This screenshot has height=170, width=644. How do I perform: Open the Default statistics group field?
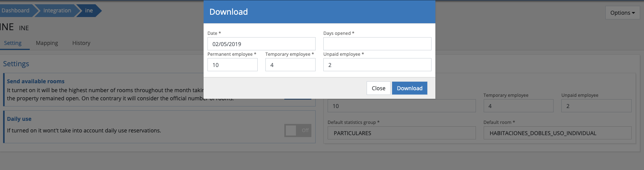(x=401, y=133)
